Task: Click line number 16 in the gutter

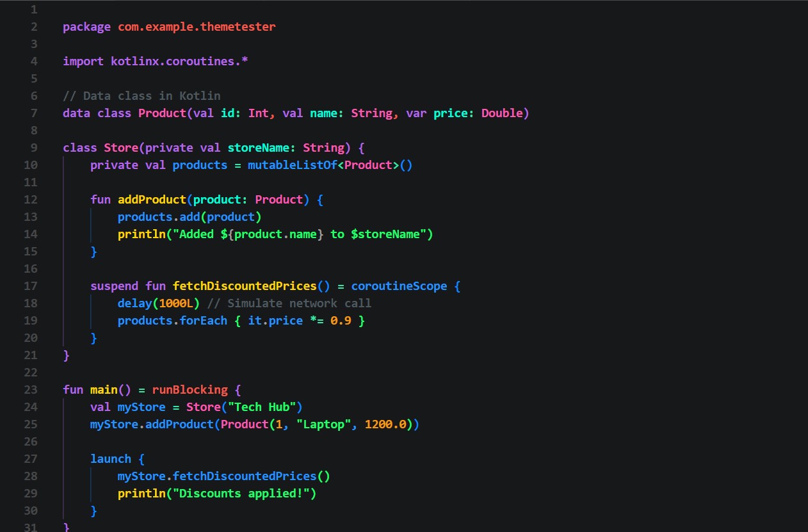Action: pos(31,269)
